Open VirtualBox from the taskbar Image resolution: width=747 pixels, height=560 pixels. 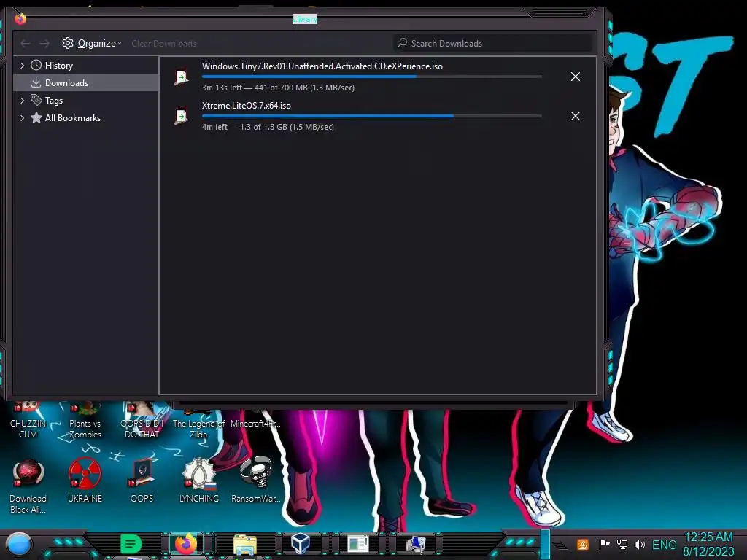click(301, 543)
